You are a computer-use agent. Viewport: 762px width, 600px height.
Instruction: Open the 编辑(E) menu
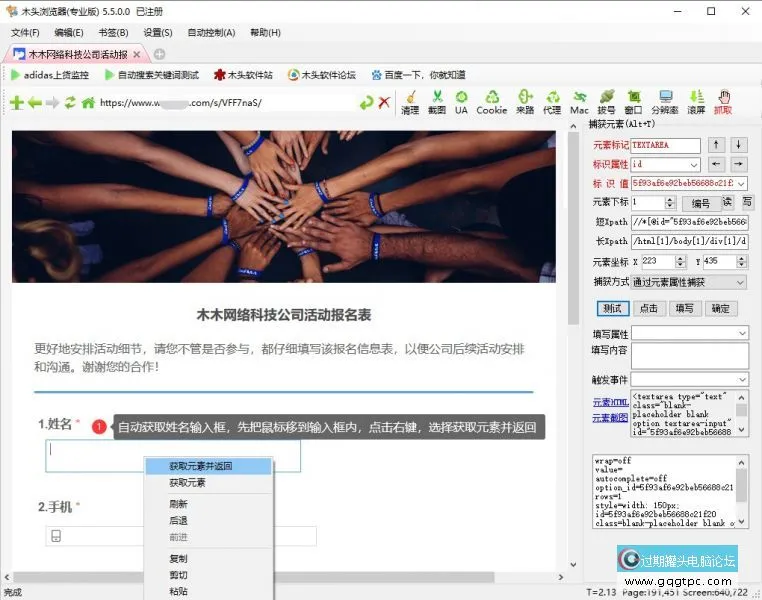coord(69,33)
